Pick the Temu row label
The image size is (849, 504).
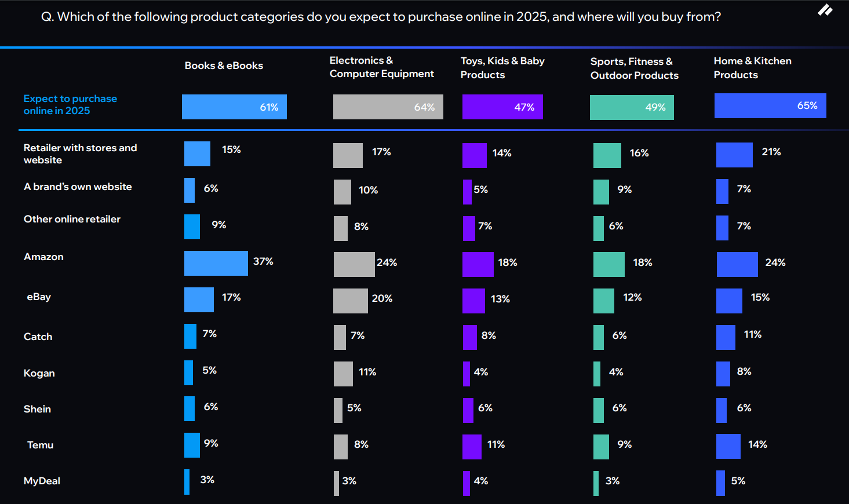tap(40, 445)
